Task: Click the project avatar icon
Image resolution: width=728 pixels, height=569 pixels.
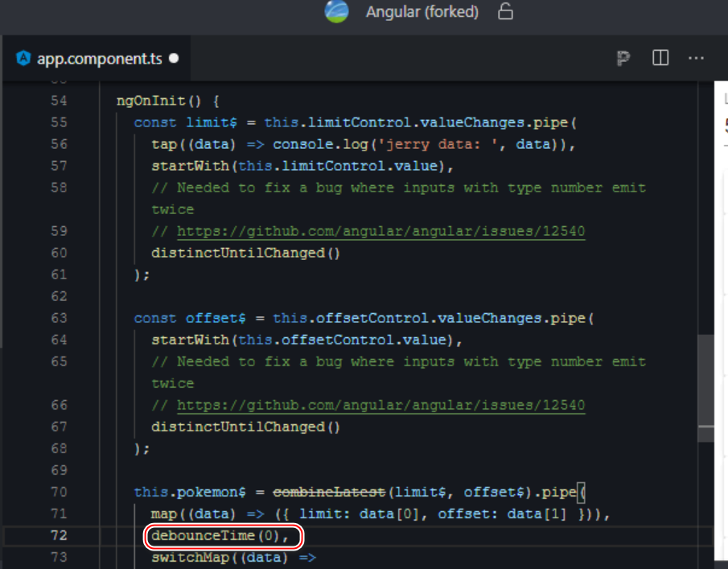Action: 336,11
